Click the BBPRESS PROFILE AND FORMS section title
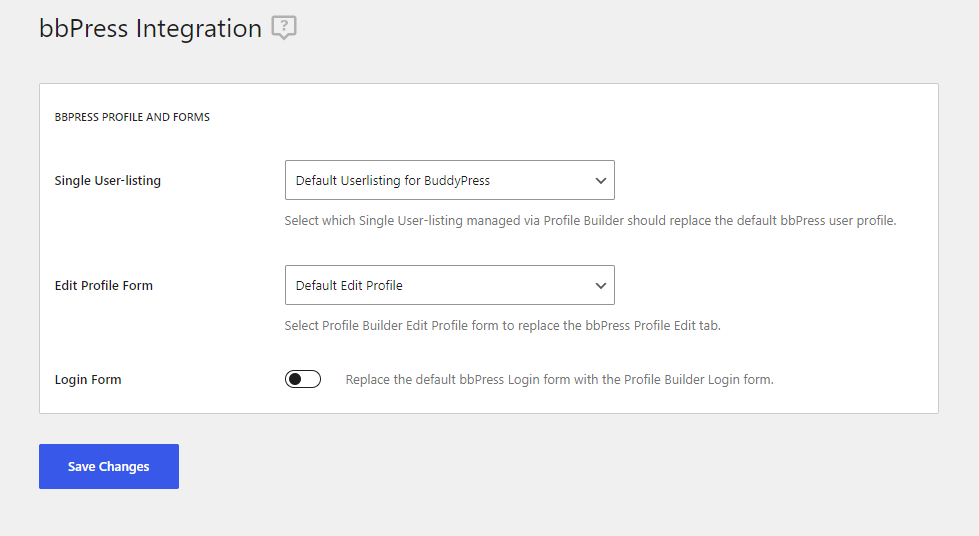979x536 pixels. pyautogui.click(x=132, y=117)
